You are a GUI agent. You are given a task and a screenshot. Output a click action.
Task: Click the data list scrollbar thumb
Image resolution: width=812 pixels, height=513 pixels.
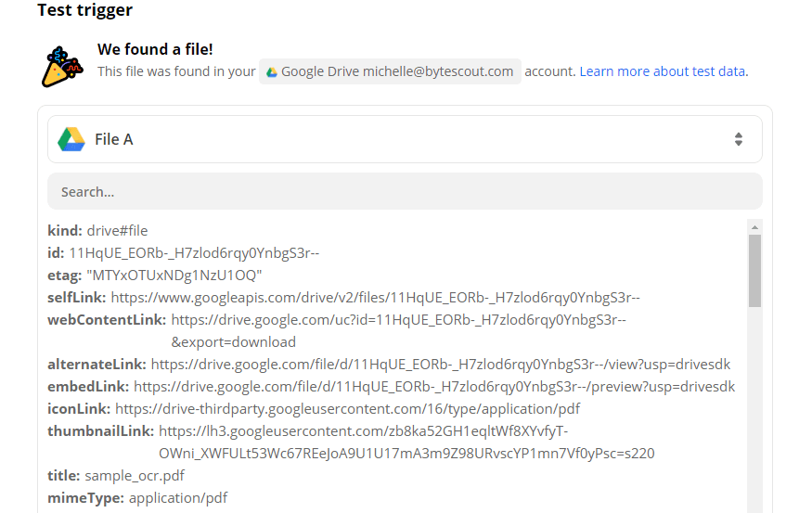click(754, 269)
